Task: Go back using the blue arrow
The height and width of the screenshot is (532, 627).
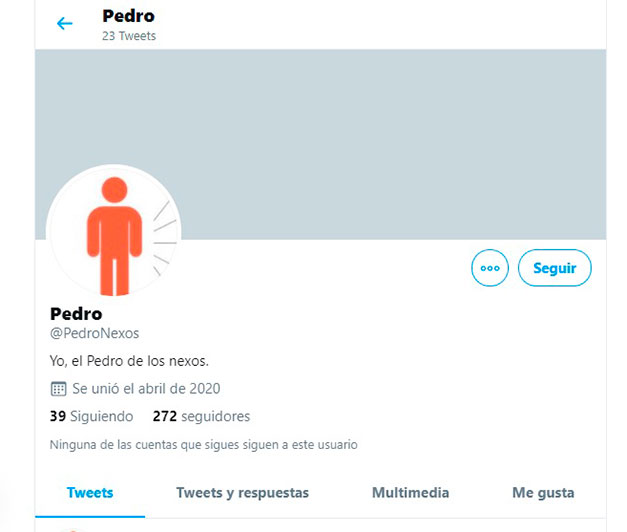Action: coord(64,24)
